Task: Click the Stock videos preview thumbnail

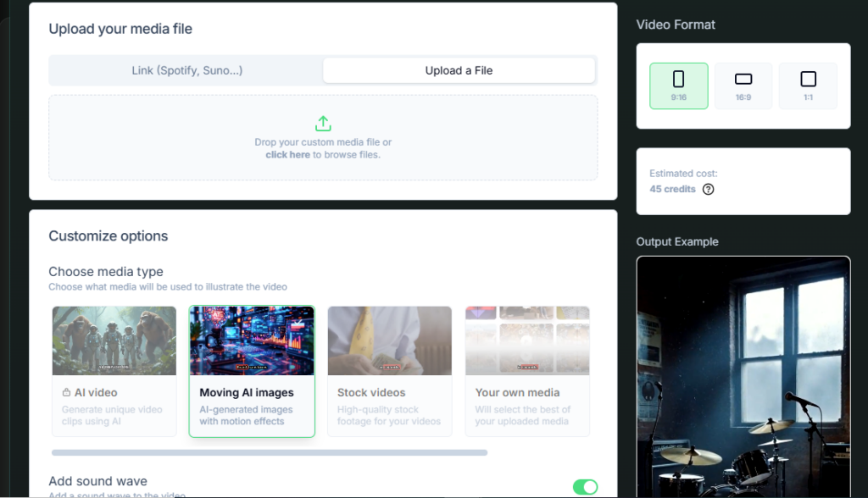Action: [x=389, y=340]
